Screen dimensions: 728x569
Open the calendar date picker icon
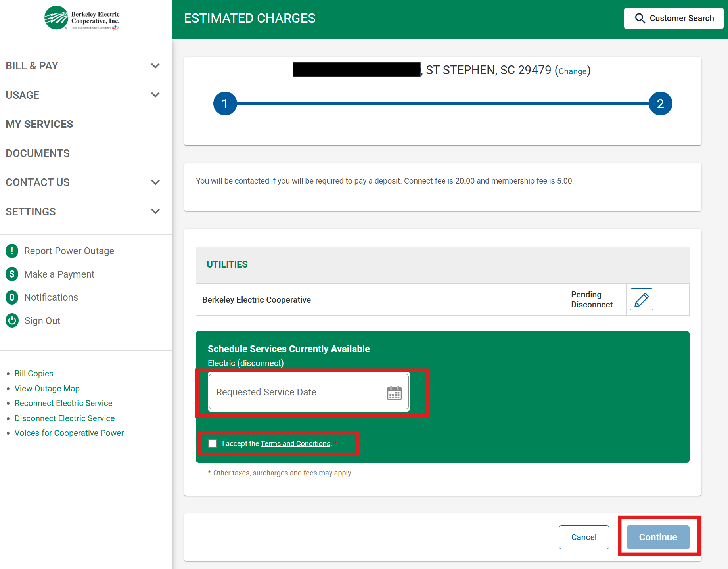[x=394, y=393]
